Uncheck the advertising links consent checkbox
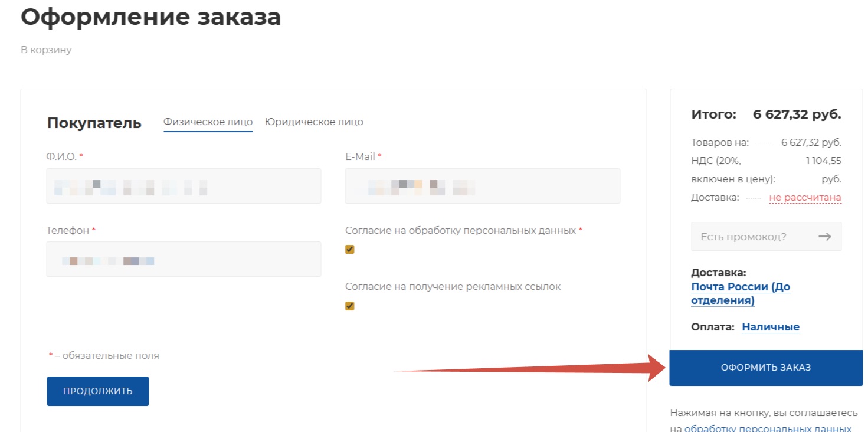Screen dimensions: 868x432 349,306
